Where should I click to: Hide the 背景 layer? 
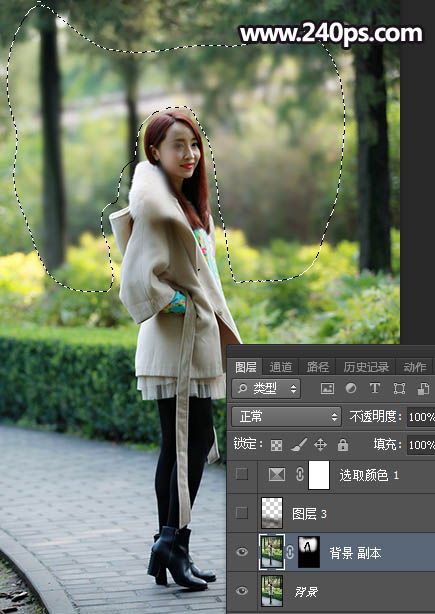[242, 591]
